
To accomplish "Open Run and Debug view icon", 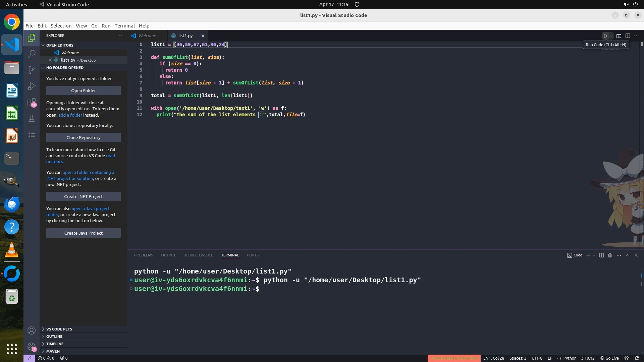I will click(32, 86).
